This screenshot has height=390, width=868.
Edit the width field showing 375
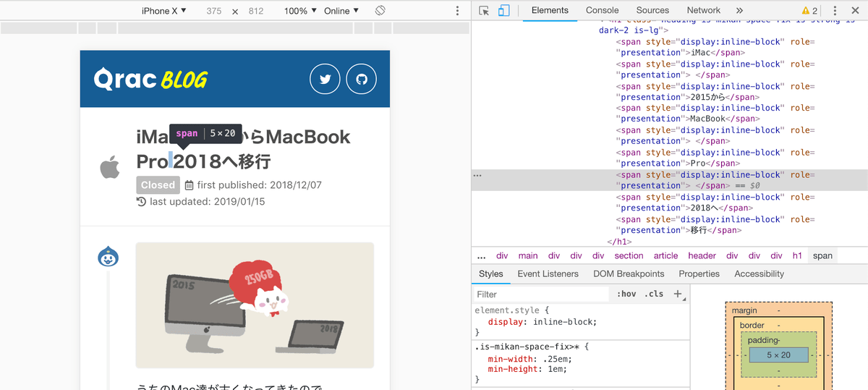pos(213,11)
